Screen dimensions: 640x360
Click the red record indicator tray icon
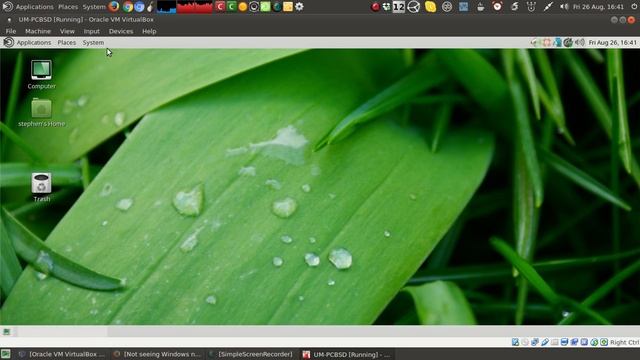click(375, 7)
